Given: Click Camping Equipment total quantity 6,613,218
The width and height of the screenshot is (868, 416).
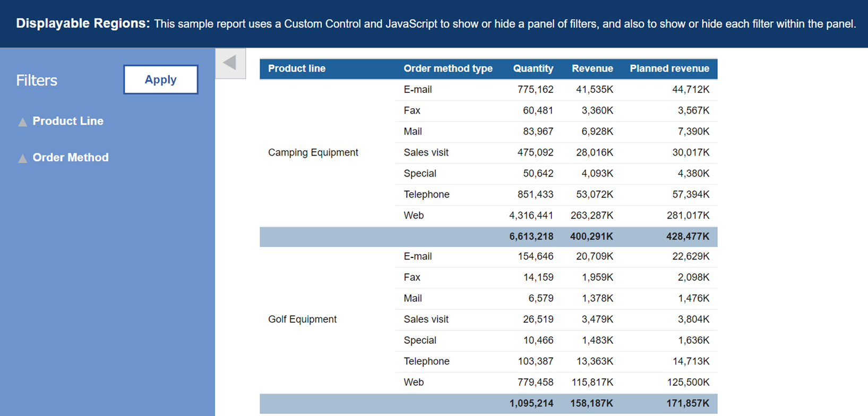Looking at the screenshot, I should tap(531, 237).
